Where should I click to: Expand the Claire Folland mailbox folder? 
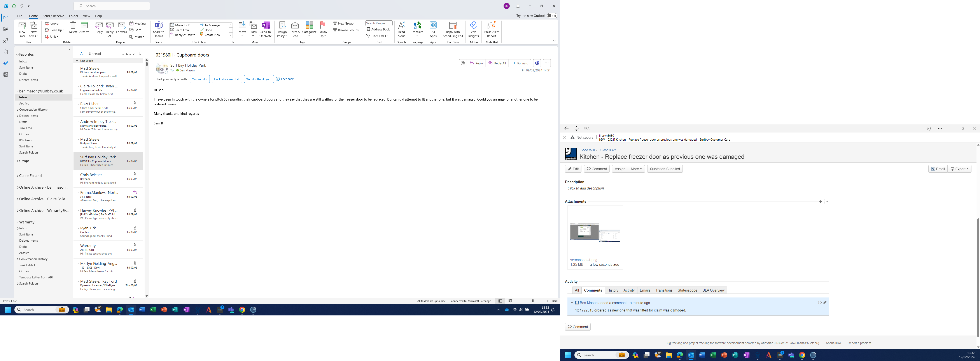[x=17, y=176]
